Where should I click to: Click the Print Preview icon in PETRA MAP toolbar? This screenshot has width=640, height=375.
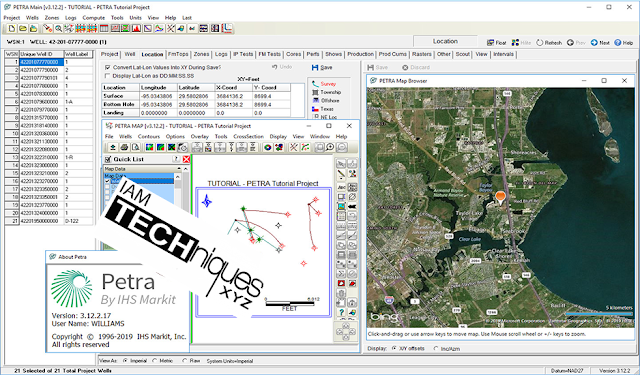point(136,147)
